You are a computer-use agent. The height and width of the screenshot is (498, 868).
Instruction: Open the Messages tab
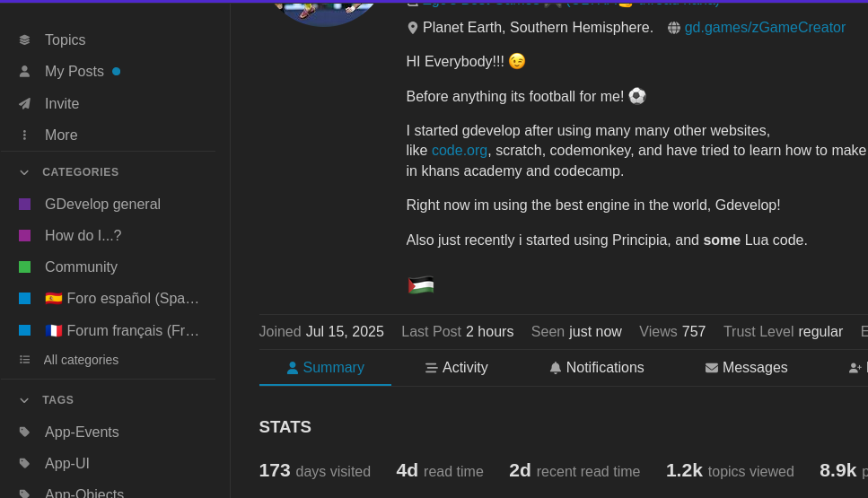click(746, 368)
